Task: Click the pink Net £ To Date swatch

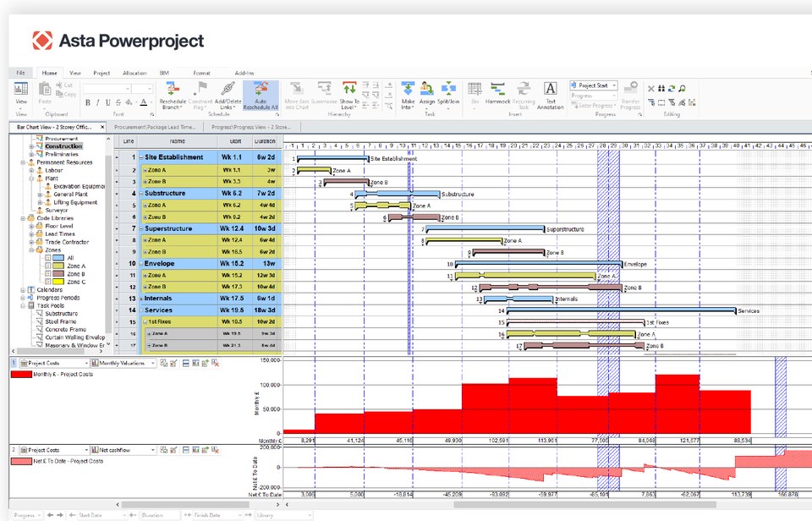Action: 21,462
